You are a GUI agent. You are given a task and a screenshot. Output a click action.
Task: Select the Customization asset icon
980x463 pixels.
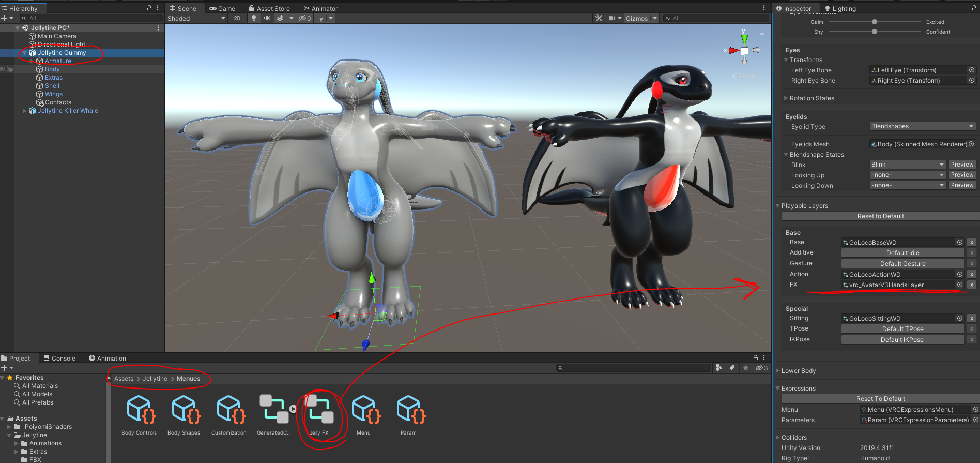click(230, 409)
